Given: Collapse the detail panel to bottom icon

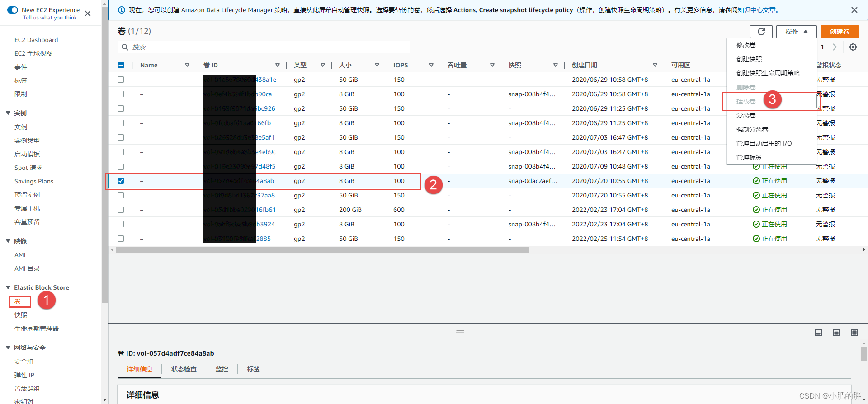Looking at the screenshot, I should point(818,333).
